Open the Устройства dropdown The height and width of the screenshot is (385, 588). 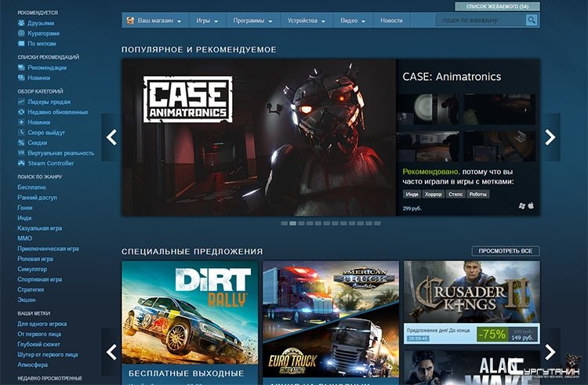click(x=307, y=20)
